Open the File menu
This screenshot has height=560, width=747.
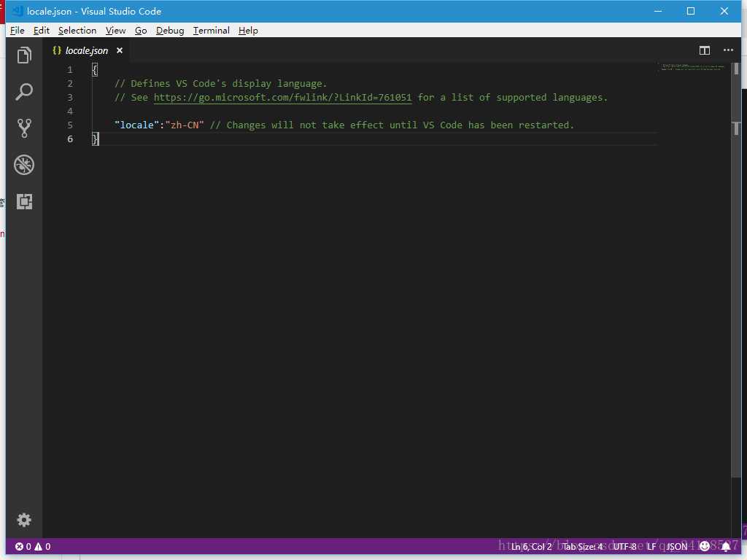click(18, 31)
